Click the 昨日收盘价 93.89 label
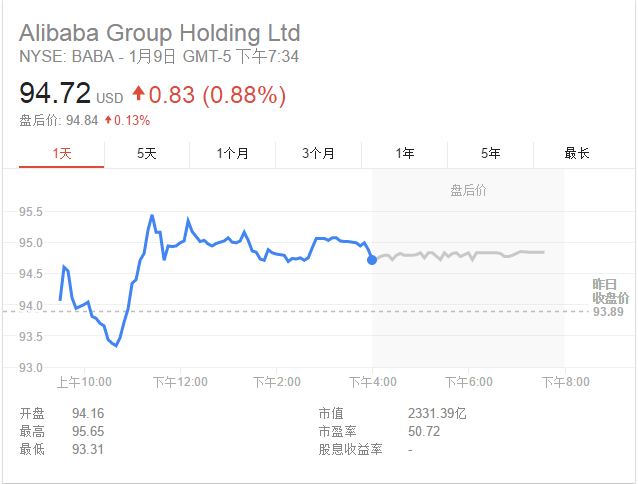 (x=610, y=298)
